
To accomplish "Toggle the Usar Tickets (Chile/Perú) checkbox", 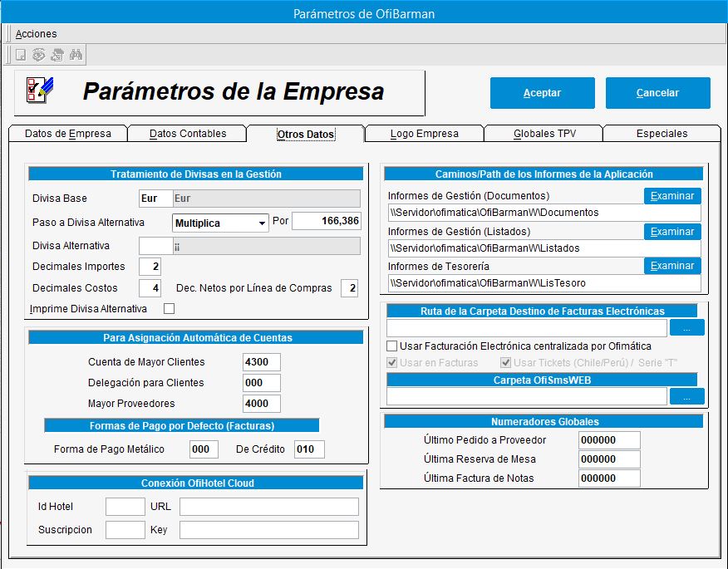I will click(505, 363).
